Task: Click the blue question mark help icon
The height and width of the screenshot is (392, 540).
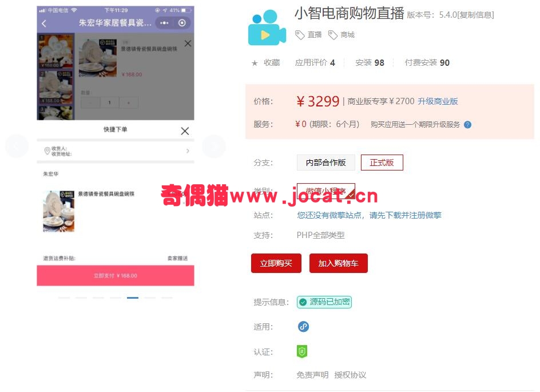Action: point(467,125)
